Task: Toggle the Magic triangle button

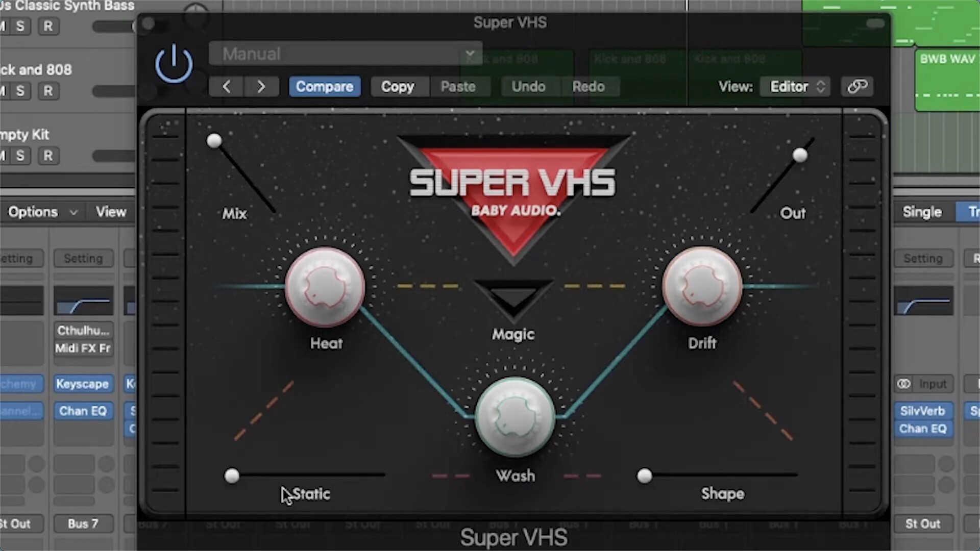Action: coord(513,297)
